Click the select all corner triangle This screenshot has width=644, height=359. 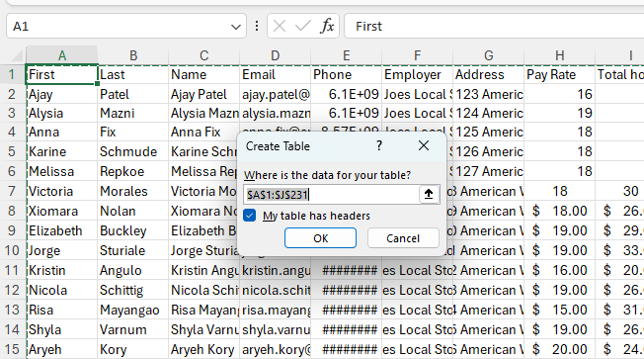point(17,55)
